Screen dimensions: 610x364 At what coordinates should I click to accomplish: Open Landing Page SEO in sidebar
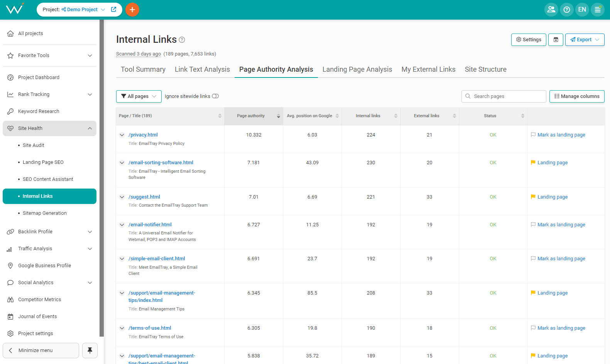[x=43, y=162]
